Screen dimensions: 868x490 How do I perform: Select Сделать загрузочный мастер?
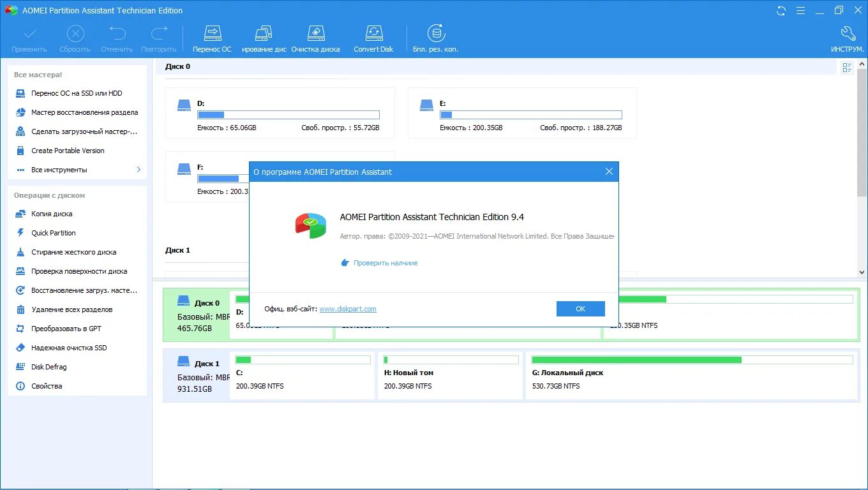[x=77, y=131]
